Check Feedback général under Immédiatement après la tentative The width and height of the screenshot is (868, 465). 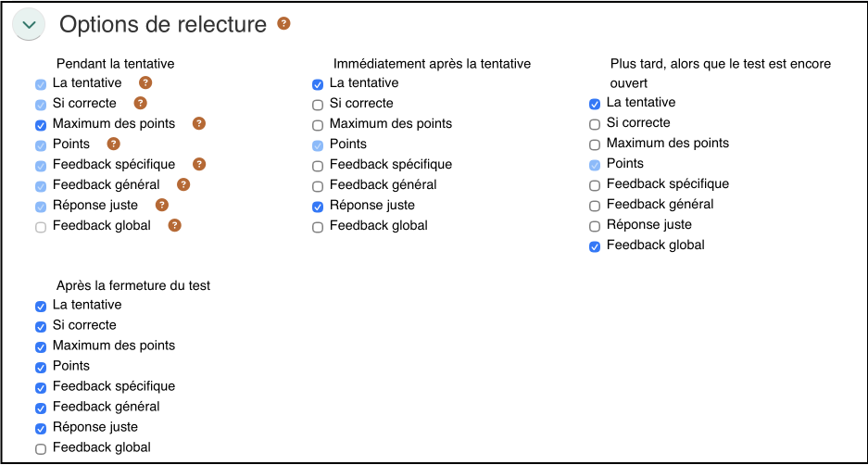(318, 186)
